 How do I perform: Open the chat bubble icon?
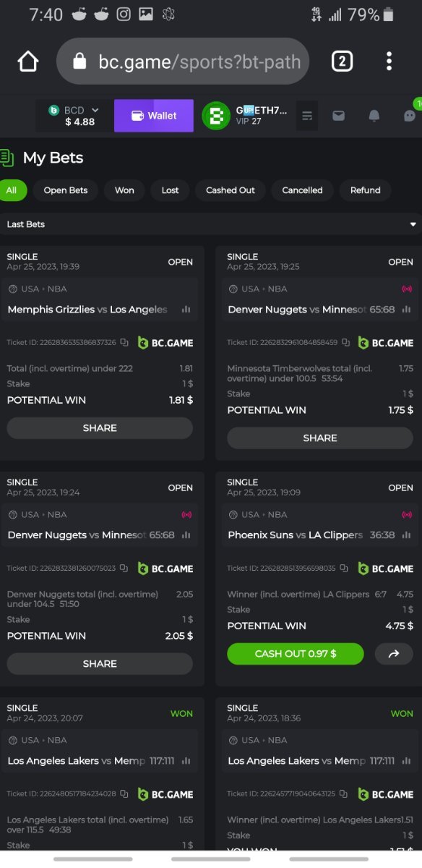click(x=409, y=116)
